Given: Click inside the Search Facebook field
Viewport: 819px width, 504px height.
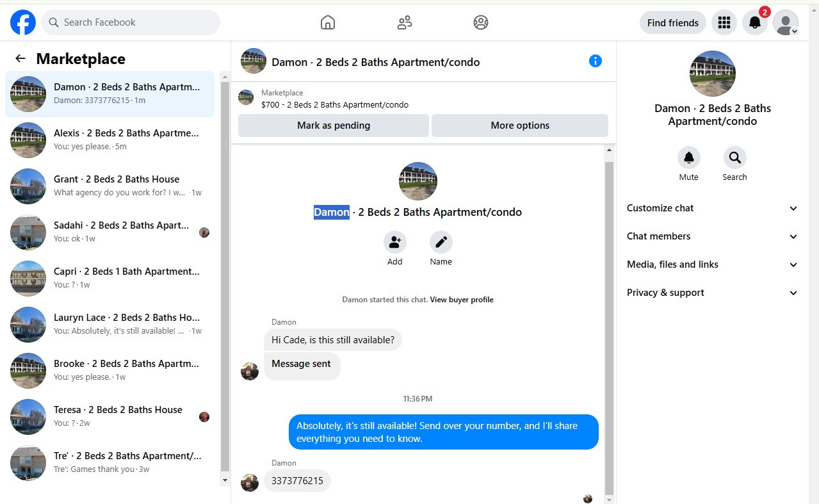Looking at the screenshot, I should click(131, 22).
